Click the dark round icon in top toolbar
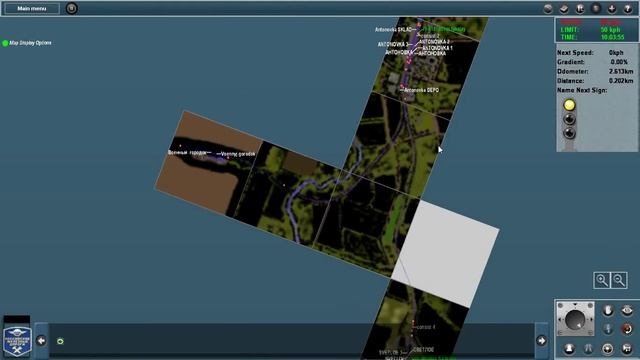Image resolution: width=640 pixels, height=360 pixels. tap(596, 9)
